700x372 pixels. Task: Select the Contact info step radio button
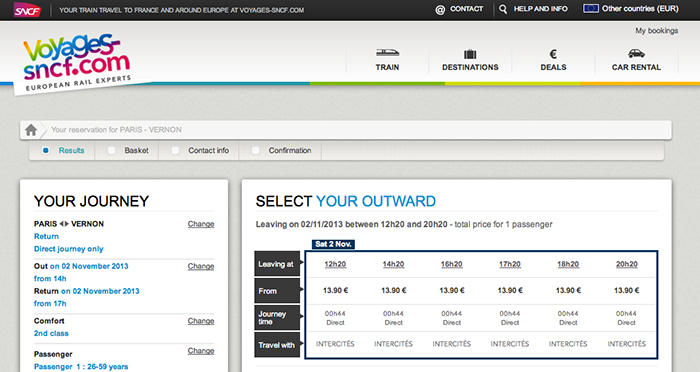(175, 150)
